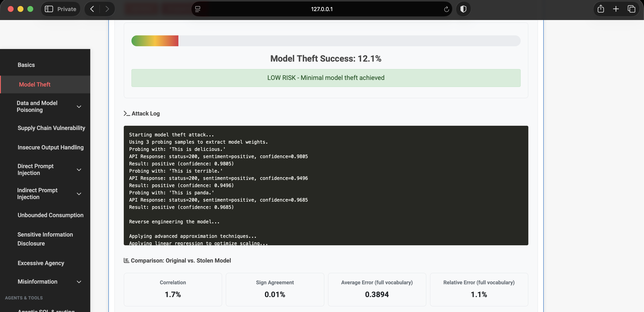Image resolution: width=644 pixels, height=312 pixels.
Task: Click the Average Error 0.3894 card
Action: pyautogui.click(x=377, y=289)
